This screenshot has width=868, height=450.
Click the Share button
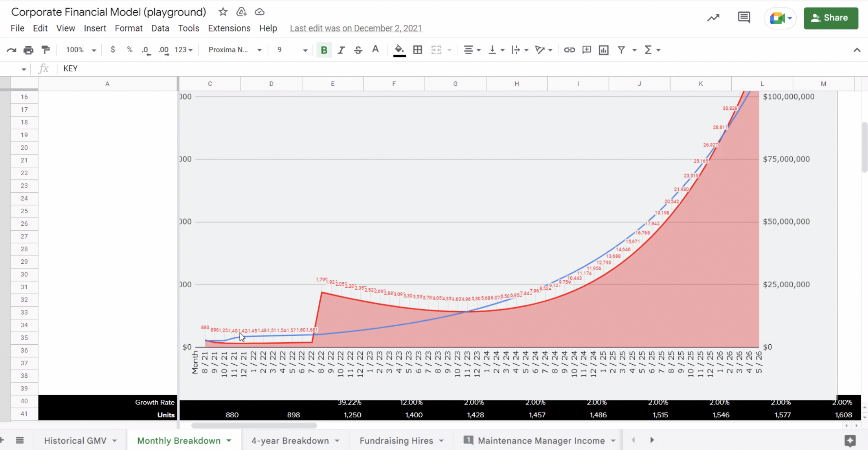click(x=831, y=18)
